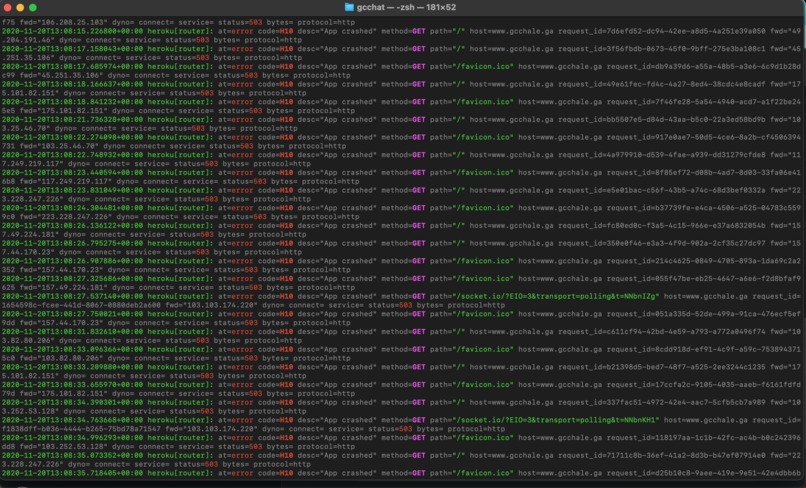Click timestamp 2020-11-20T13:08:22.274098+00:00
Viewport: 806px width, 488px height.
click(x=72, y=137)
